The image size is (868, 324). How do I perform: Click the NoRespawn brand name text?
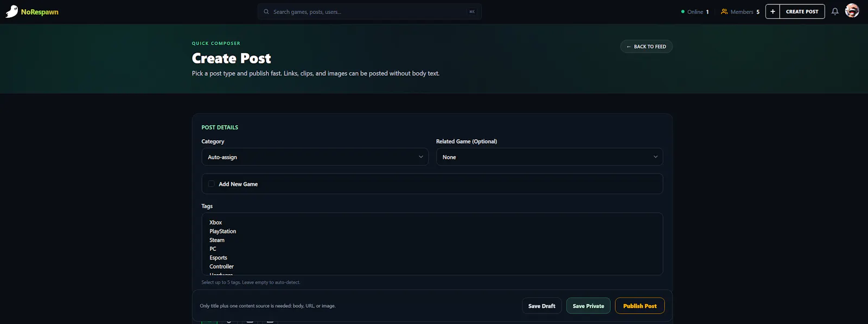pos(40,12)
